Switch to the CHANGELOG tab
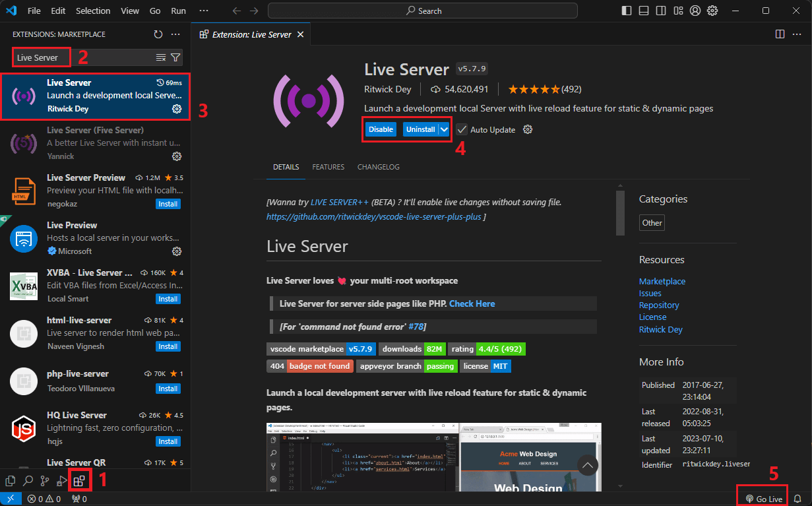This screenshot has height=506, width=812. coord(379,167)
